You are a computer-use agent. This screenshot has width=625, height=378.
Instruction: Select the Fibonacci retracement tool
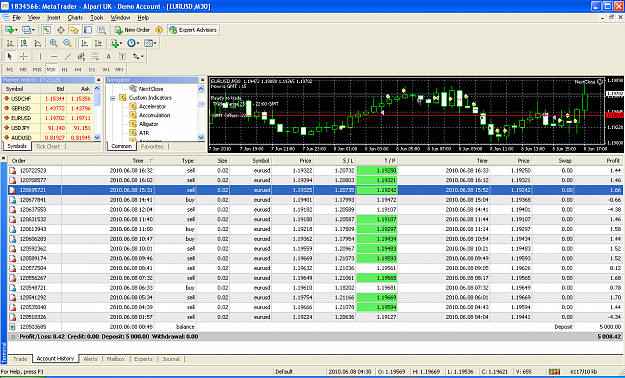(95, 56)
